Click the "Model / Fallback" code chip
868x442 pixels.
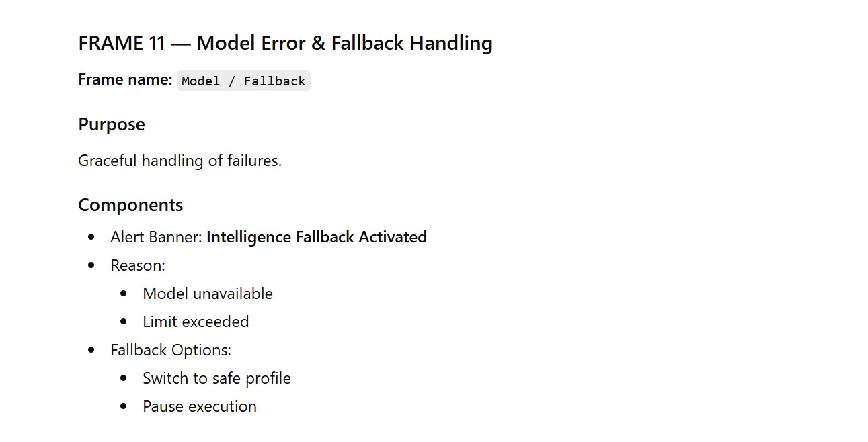[x=243, y=81]
